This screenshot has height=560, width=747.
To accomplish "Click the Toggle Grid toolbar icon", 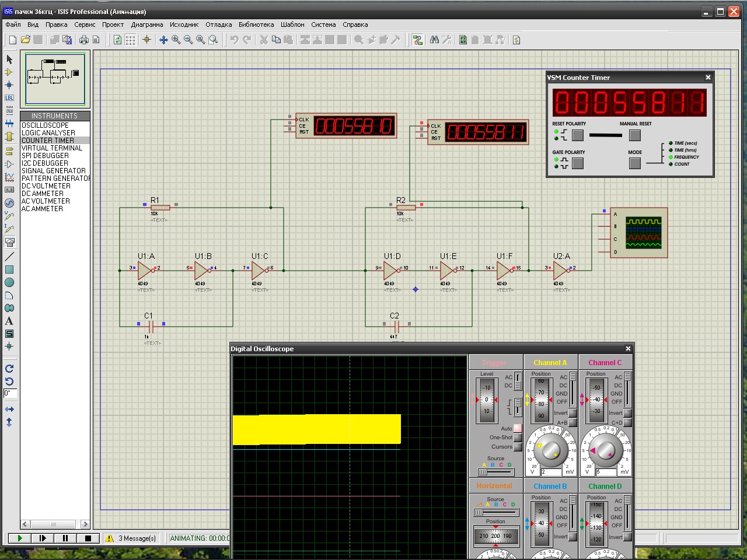I will tap(130, 40).
